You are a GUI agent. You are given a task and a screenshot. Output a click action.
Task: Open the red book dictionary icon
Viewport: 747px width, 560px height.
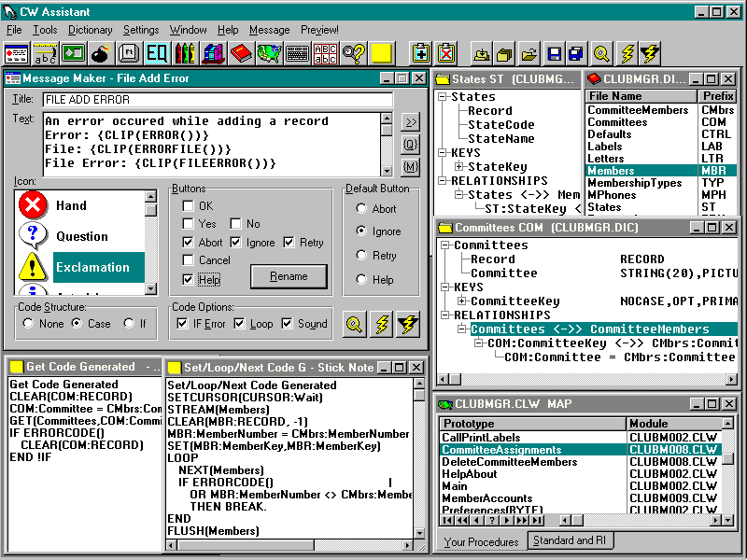tap(241, 53)
